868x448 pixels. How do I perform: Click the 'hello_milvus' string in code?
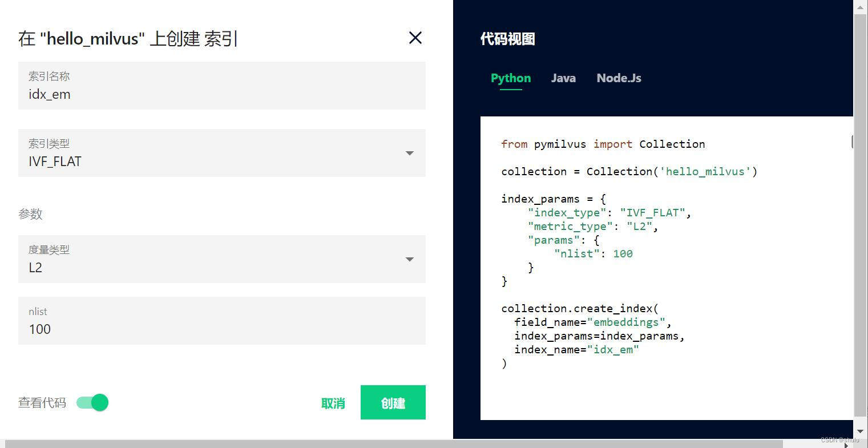pos(705,171)
